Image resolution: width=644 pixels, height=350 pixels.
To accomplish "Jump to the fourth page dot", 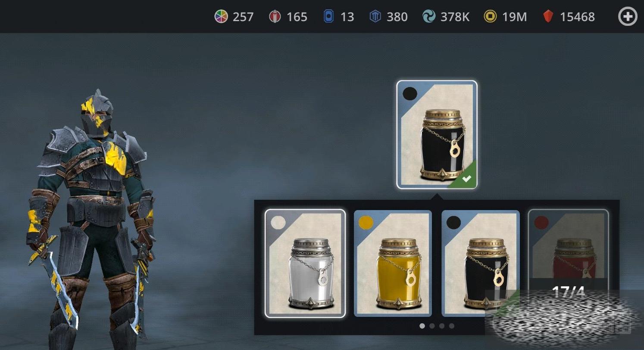I will tap(452, 326).
